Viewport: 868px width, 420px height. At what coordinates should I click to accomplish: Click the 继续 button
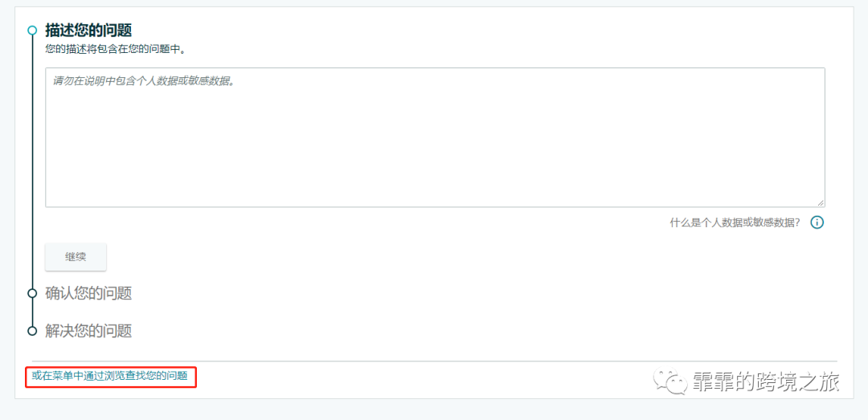coord(76,257)
